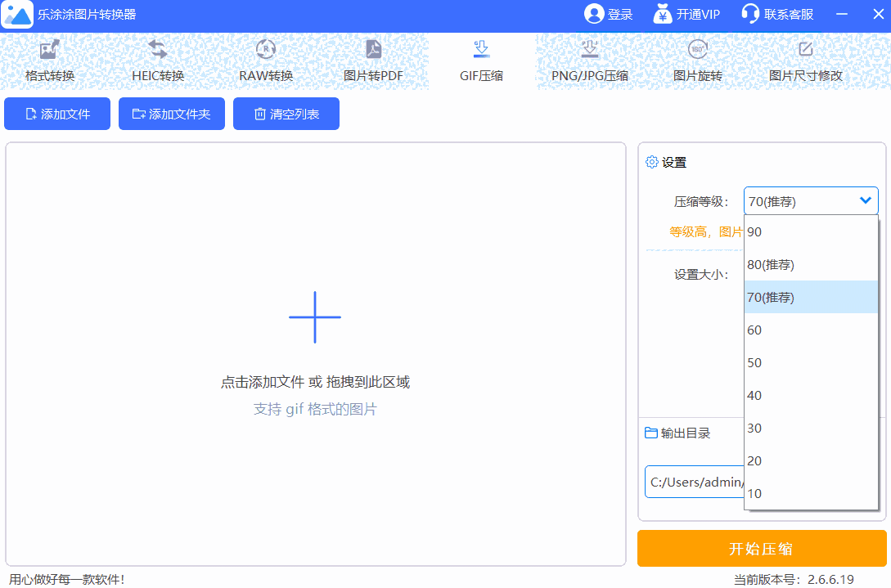The image size is (891, 588).
Task: Open the 图片旋转 tool icon
Action: tap(697, 50)
